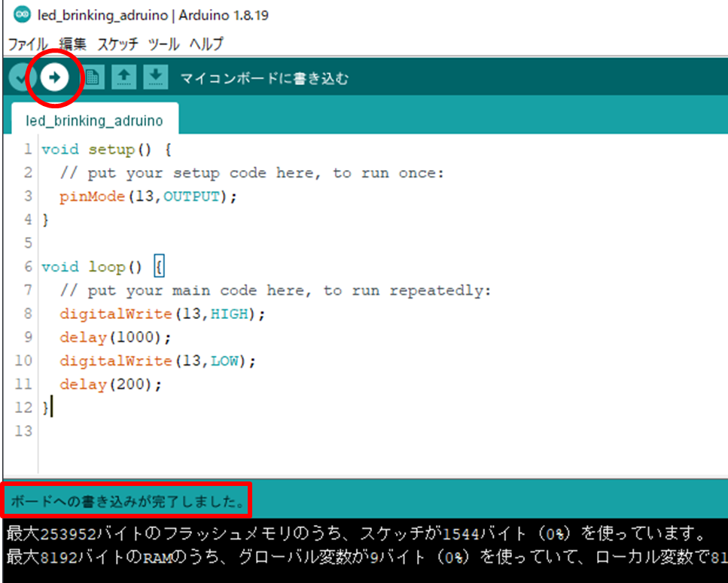
Task: Click the window title 'led_brinking_adruino | Arduino 1.8.19'
Action: (153, 15)
